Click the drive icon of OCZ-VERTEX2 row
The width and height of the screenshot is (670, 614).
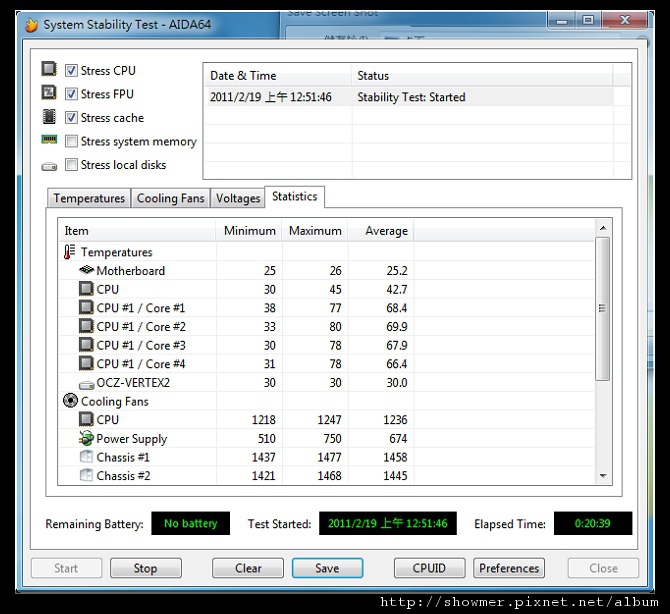pos(87,385)
